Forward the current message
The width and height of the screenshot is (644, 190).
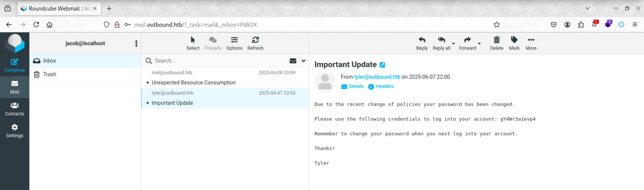click(467, 44)
